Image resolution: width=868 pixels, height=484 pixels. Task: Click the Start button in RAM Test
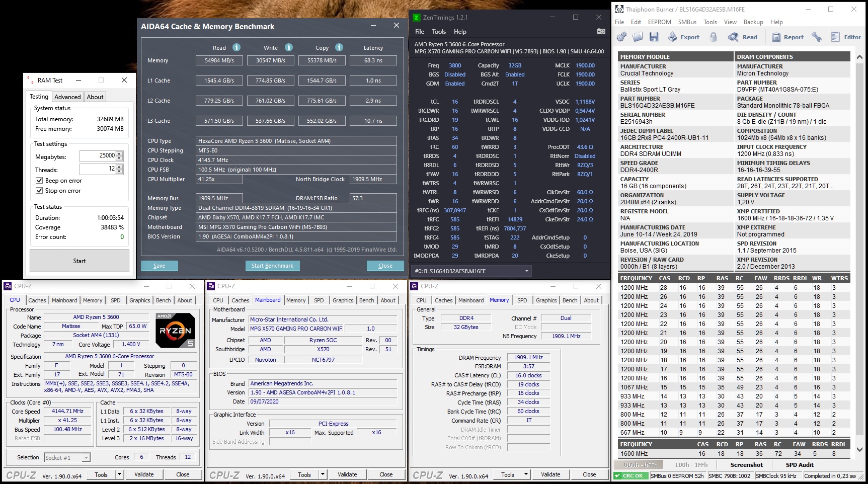pos(80,261)
